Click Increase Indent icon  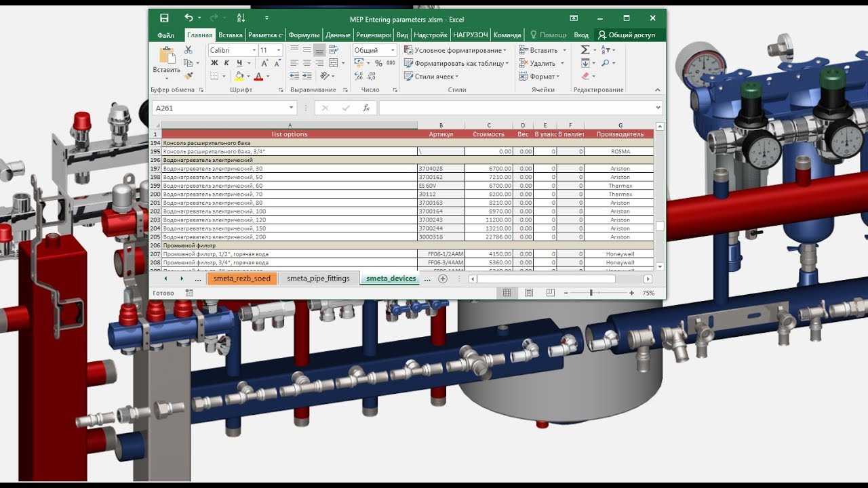point(307,76)
